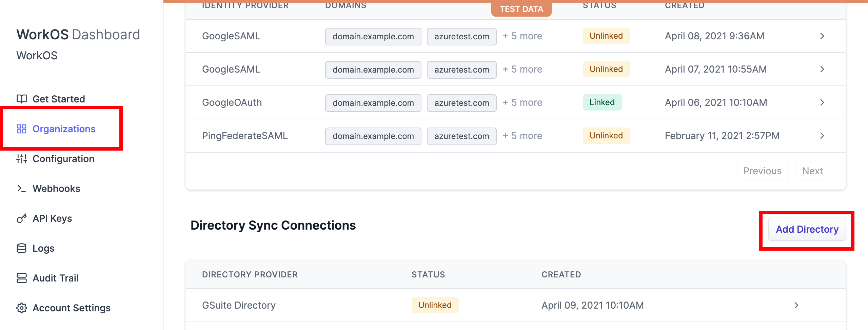Click the Directory Sync Connections heading
Screen dimensions: 868x330
coord(273,225)
